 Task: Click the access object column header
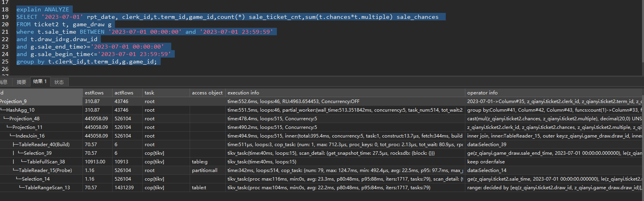(207, 93)
